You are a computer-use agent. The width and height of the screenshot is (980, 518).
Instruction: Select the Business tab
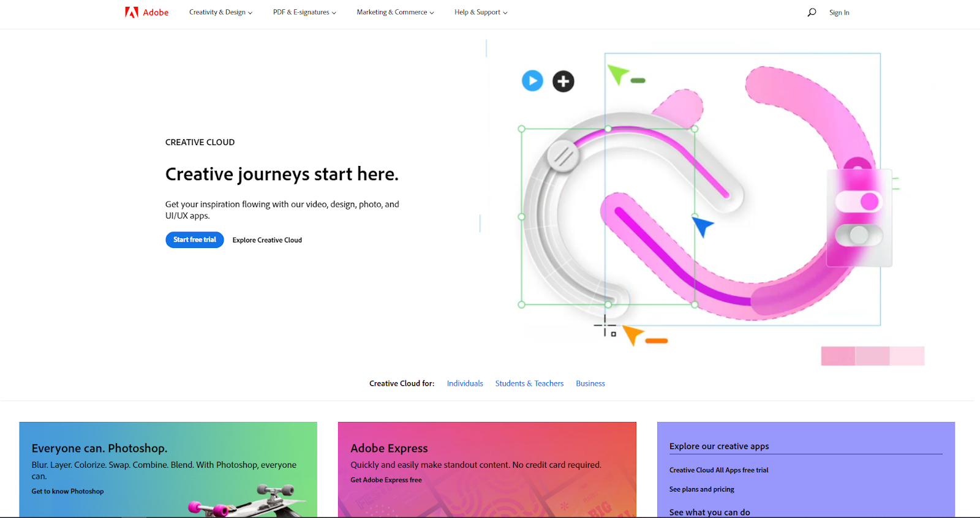(590, 383)
